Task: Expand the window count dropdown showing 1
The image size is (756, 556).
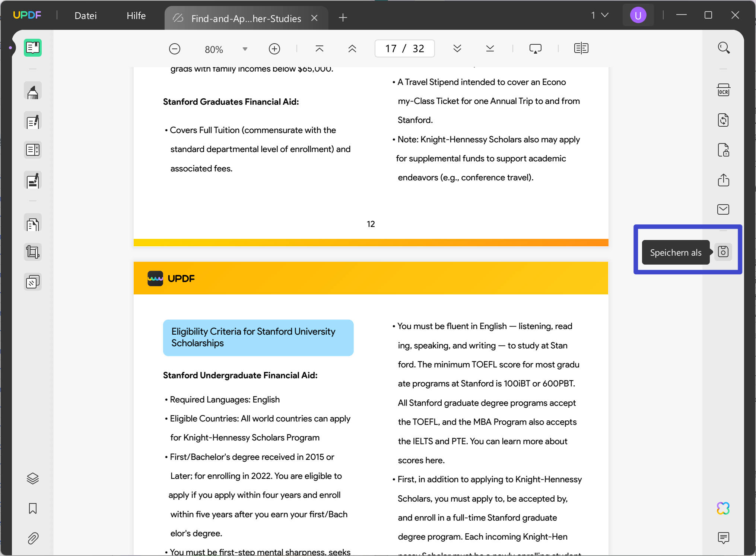Action: point(600,15)
